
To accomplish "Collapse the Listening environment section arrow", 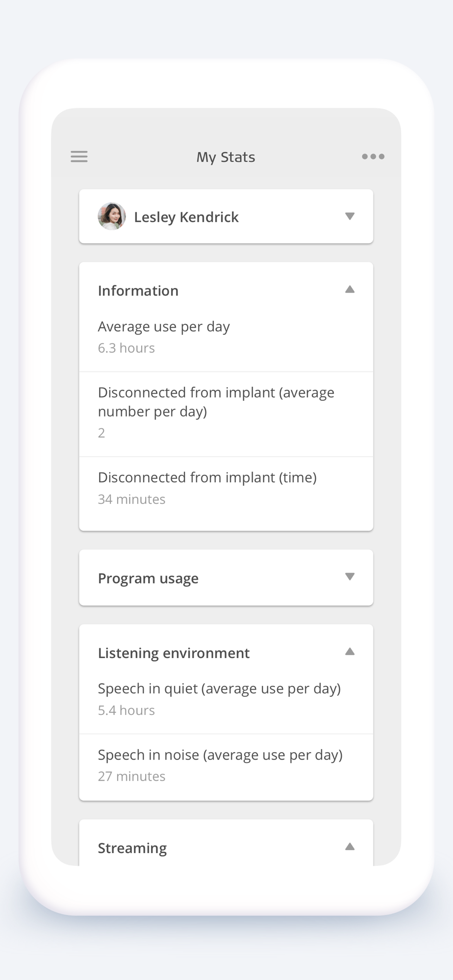I will (x=350, y=652).
